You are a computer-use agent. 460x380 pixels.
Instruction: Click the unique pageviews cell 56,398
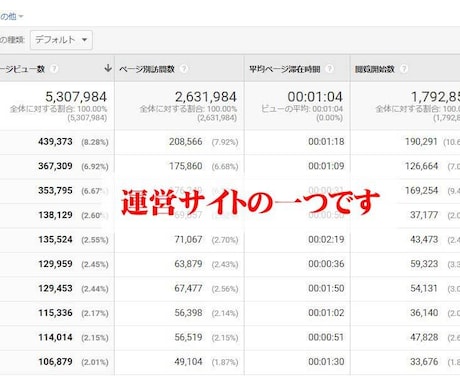188,313
